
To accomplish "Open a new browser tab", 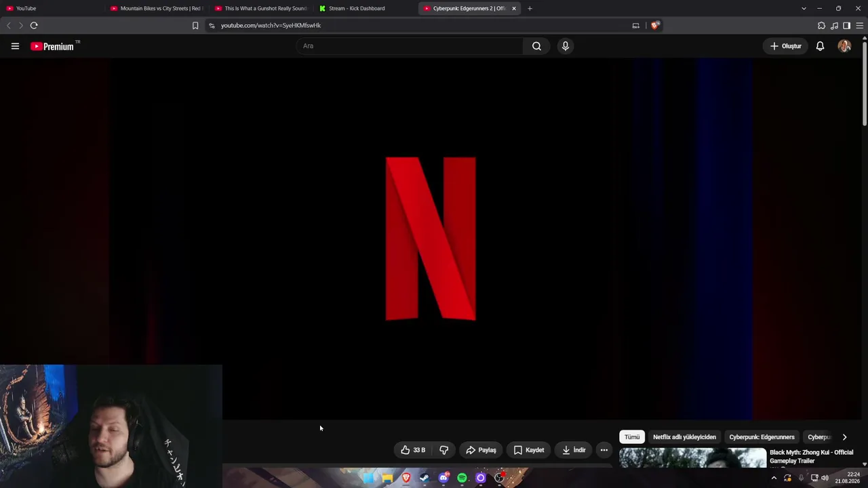I will coord(530,8).
